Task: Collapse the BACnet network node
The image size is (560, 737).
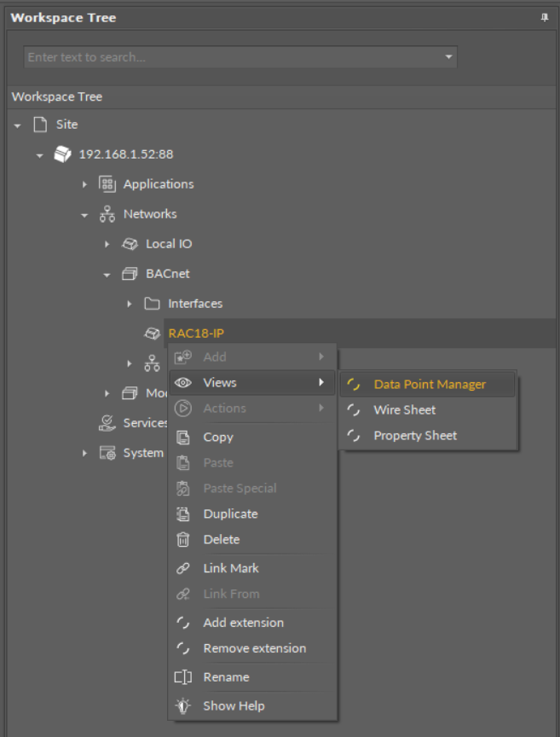Action: pyautogui.click(x=107, y=275)
